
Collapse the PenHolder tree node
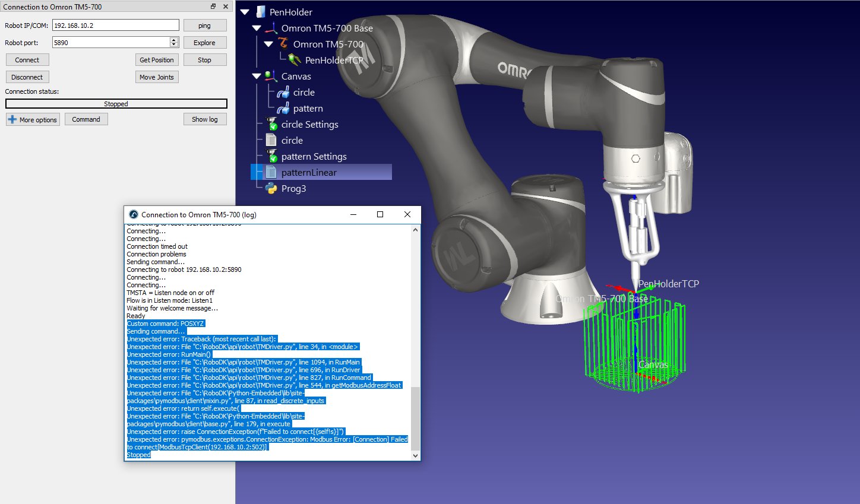tap(245, 12)
